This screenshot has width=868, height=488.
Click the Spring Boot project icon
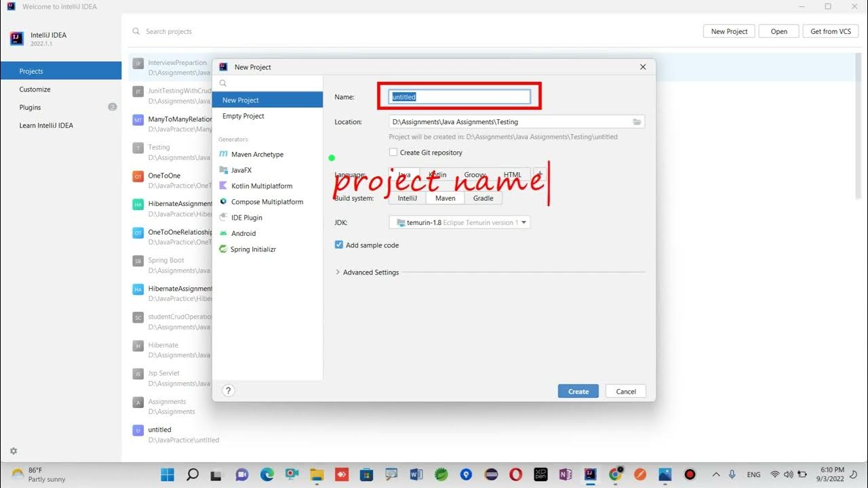pos(138,260)
